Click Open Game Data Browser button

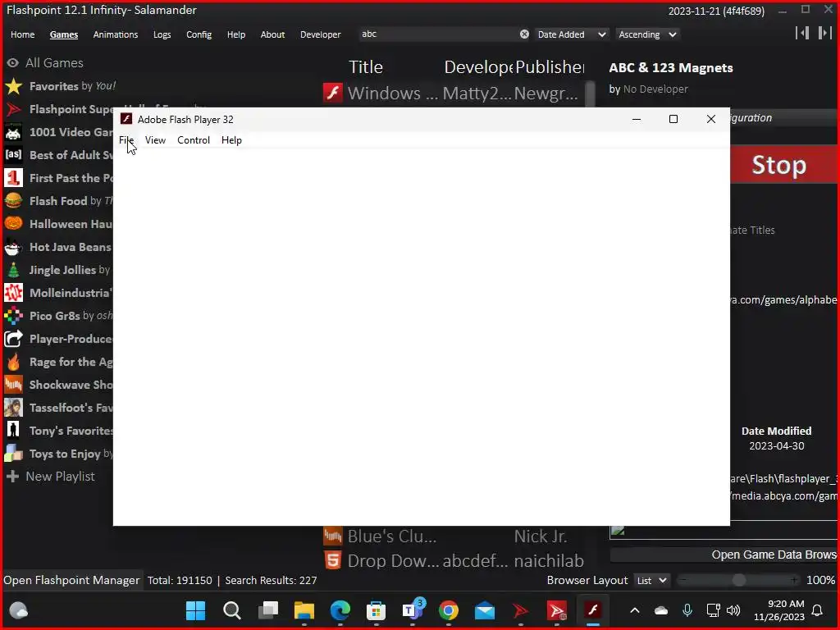click(724, 555)
